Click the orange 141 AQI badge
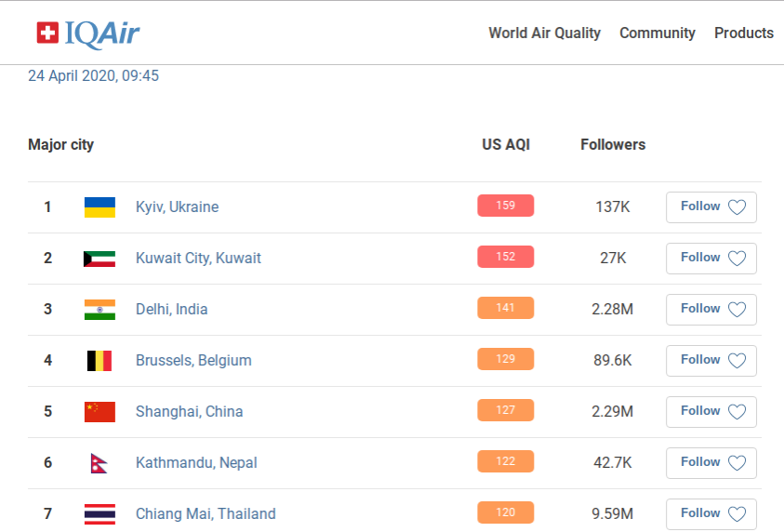Screen dimensions: 784x532 click(505, 308)
